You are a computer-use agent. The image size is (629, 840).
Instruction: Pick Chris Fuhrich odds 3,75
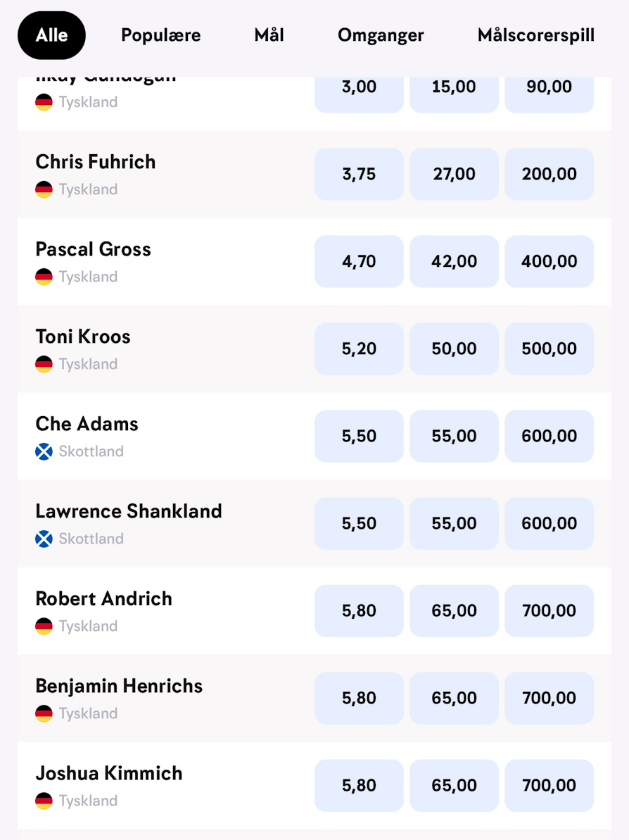359,174
